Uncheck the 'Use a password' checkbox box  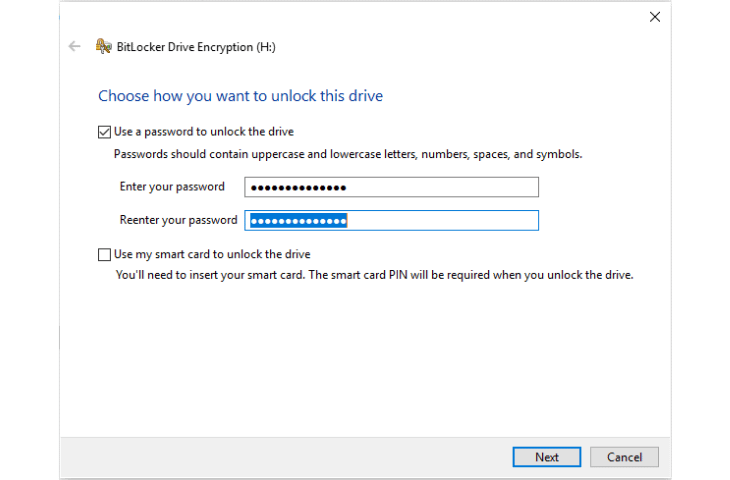point(104,132)
